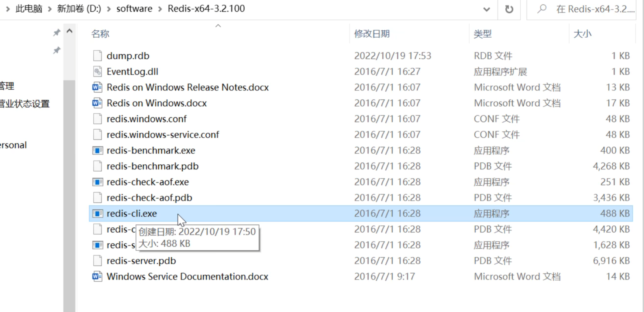Sort by the 修改日期 column header
This screenshot has width=644, height=312.
[372, 34]
